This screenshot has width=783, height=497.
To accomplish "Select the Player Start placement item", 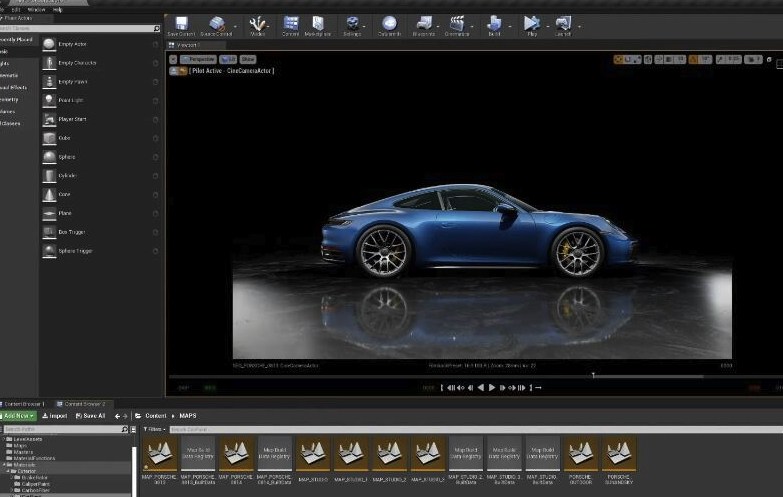I will click(100, 119).
